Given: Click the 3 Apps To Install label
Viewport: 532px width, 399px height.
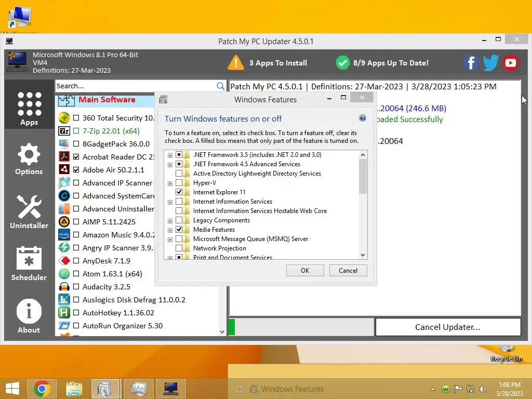Looking at the screenshot, I should tap(278, 63).
